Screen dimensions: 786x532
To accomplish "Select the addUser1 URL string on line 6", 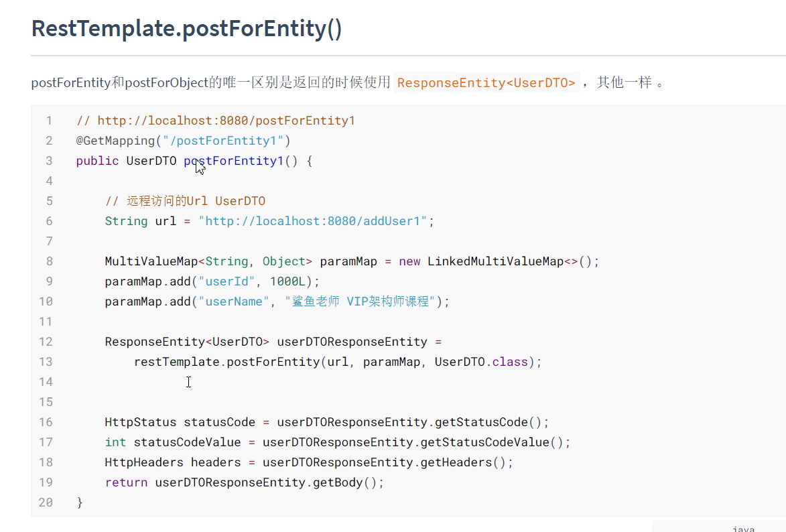I will (314, 220).
